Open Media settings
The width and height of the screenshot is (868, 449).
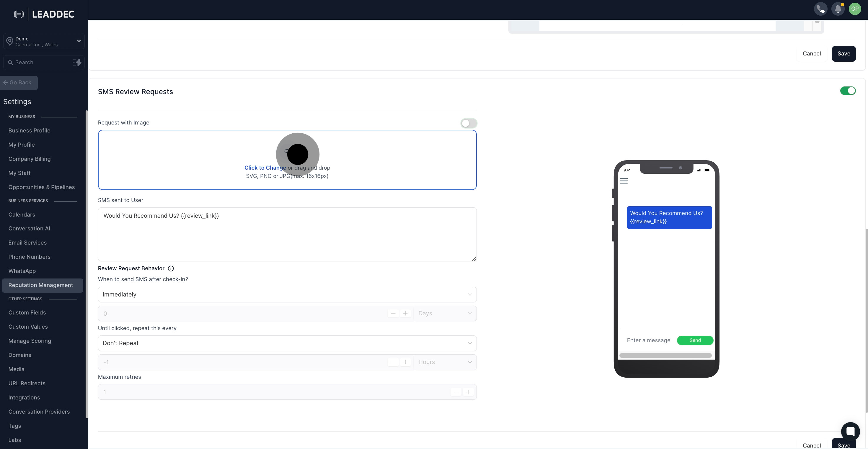coord(17,369)
